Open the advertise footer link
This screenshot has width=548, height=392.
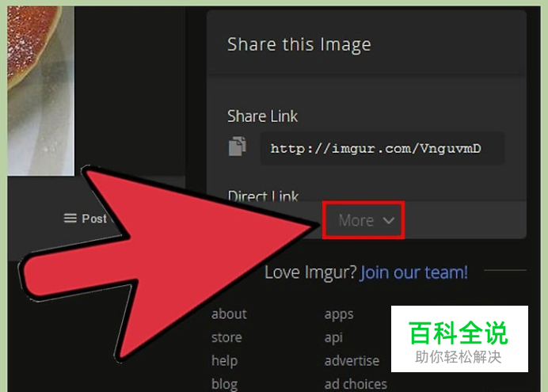[352, 361]
